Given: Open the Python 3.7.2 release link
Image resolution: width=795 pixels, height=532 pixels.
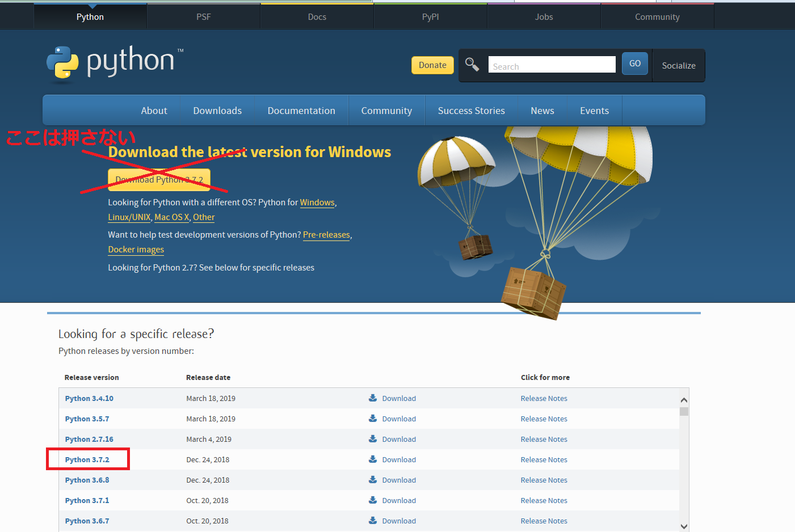Looking at the screenshot, I should [87, 459].
